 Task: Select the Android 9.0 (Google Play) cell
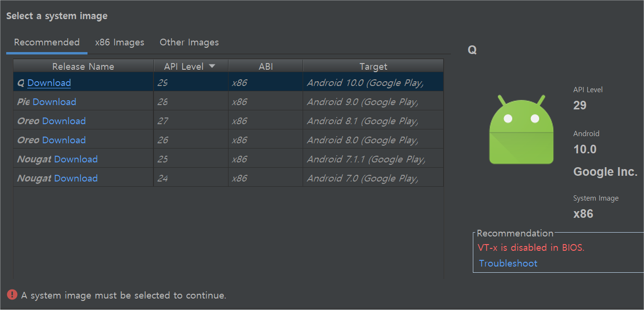tap(373, 102)
